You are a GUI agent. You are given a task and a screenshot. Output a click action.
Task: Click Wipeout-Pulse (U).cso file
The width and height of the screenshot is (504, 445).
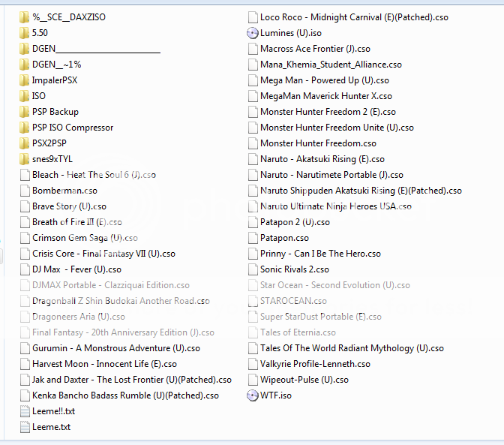304,380
